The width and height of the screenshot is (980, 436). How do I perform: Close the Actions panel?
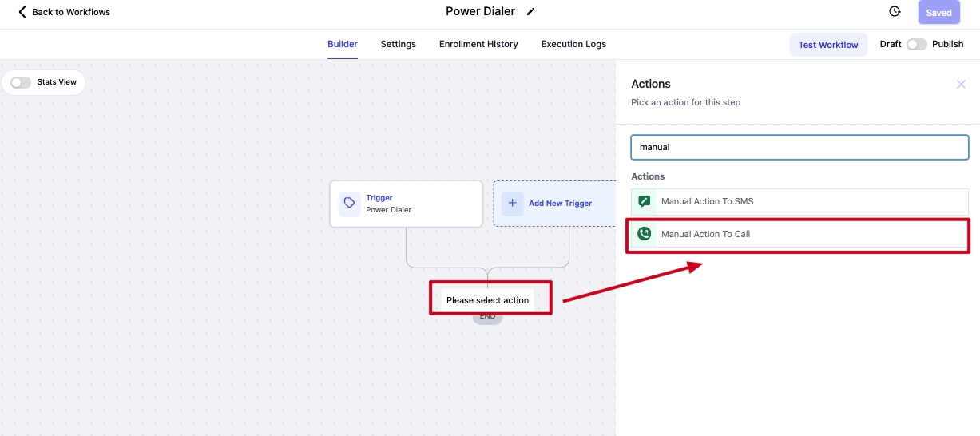(961, 85)
